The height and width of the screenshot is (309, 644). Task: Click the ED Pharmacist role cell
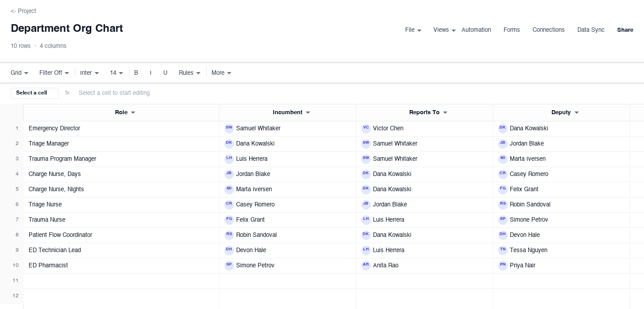121,266
